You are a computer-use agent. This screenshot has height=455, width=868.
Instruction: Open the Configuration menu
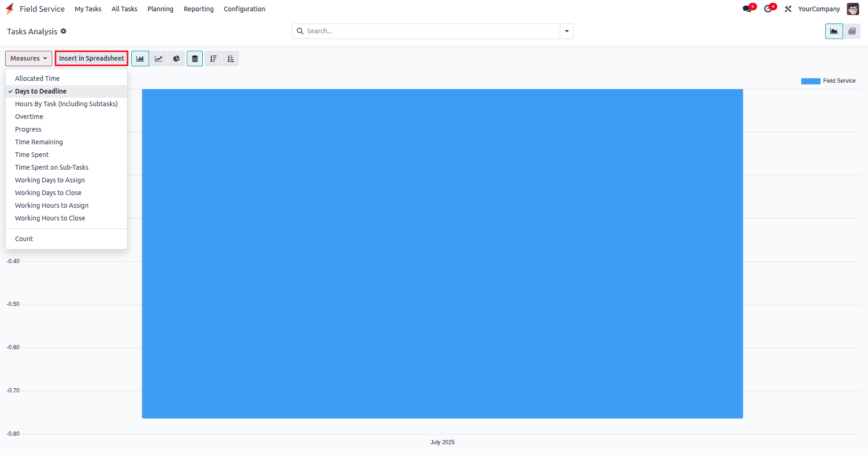click(245, 9)
